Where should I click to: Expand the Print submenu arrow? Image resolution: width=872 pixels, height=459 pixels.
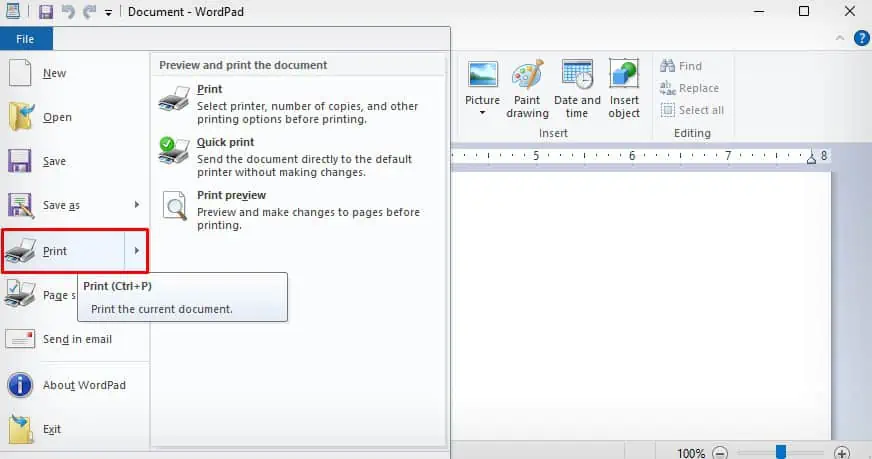136,251
